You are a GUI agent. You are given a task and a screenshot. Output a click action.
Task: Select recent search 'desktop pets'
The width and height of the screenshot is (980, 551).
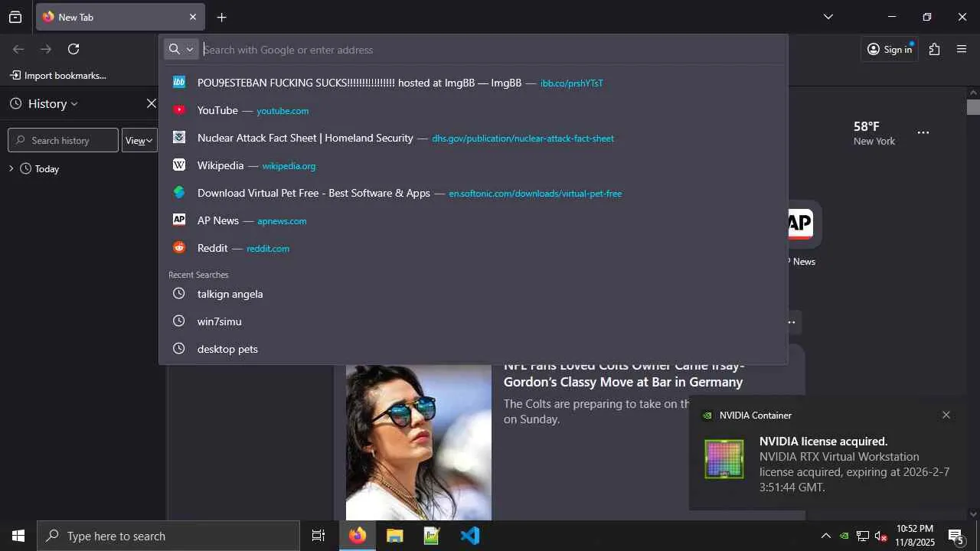click(x=473, y=349)
